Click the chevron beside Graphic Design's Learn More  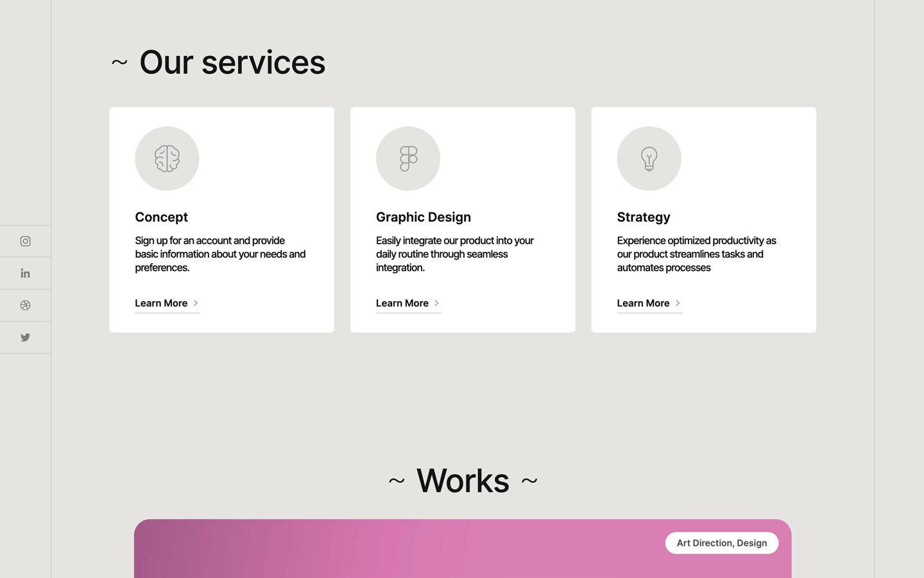tap(437, 302)
